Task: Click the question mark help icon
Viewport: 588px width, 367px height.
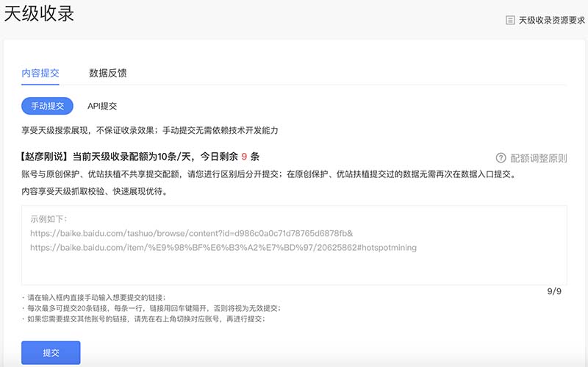Action: [x=501, y=158]
